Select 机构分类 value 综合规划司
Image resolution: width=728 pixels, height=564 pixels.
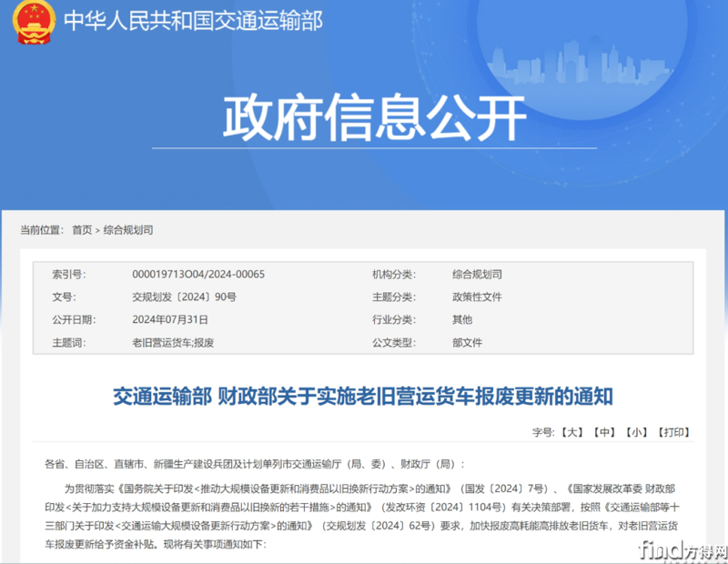pos(477,275)
